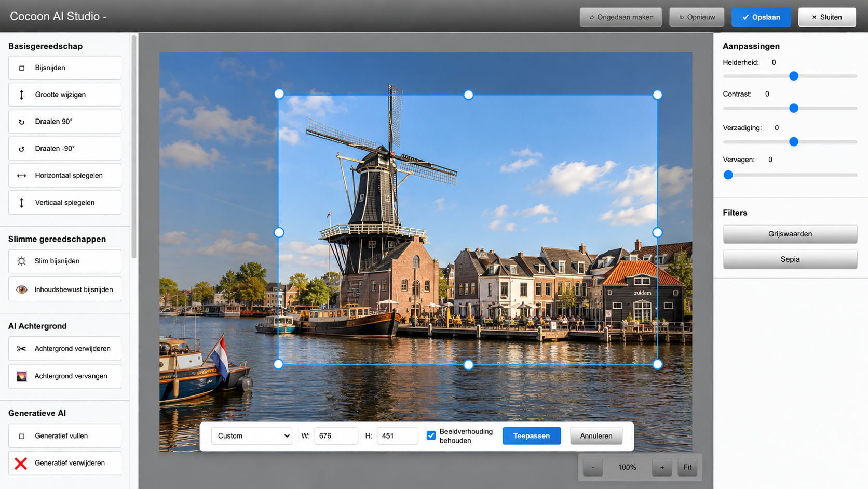Select the Bijsnijden crop tool
Viewport: 868px width, 489px height.
tap(65, 68)
